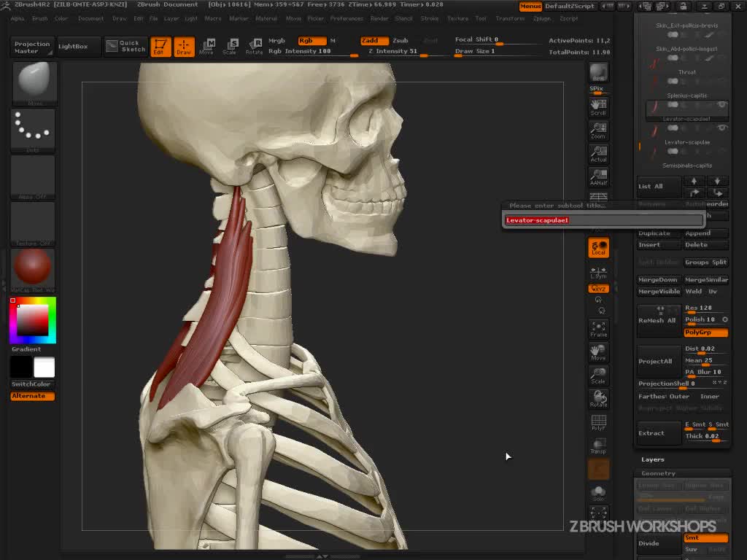Viewport: 747px width, 560px height.
Task: Click the Groups Split button
Action: [x=706, y=262]
